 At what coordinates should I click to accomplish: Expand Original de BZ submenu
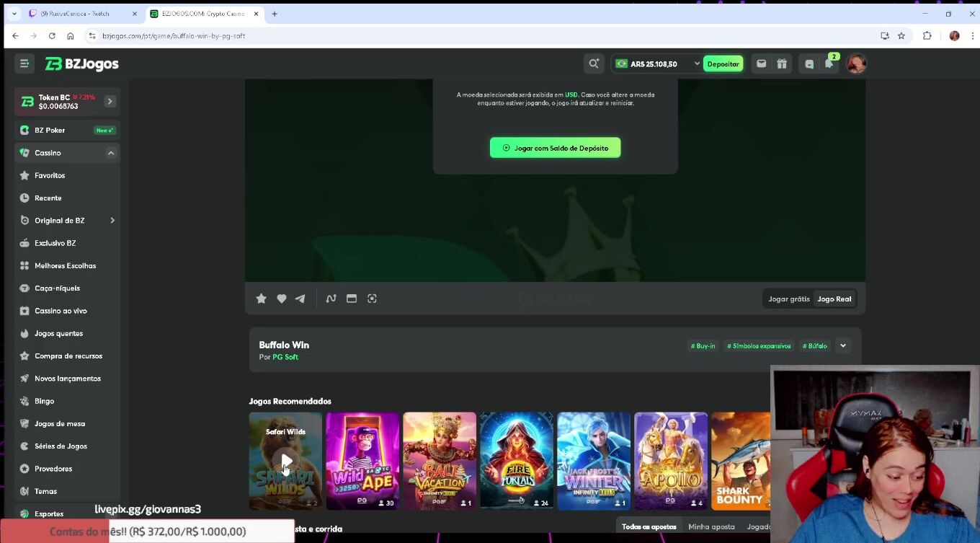click(112, 221)
